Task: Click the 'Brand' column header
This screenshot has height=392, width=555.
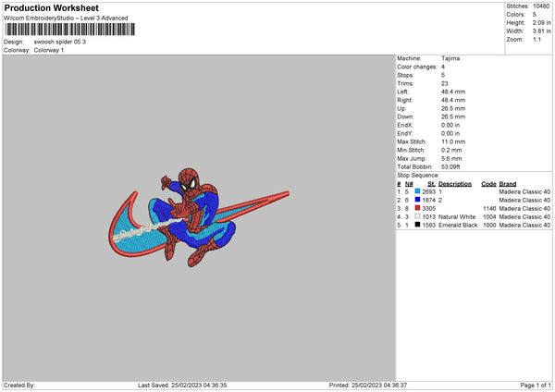Action: tap(508, 184)
